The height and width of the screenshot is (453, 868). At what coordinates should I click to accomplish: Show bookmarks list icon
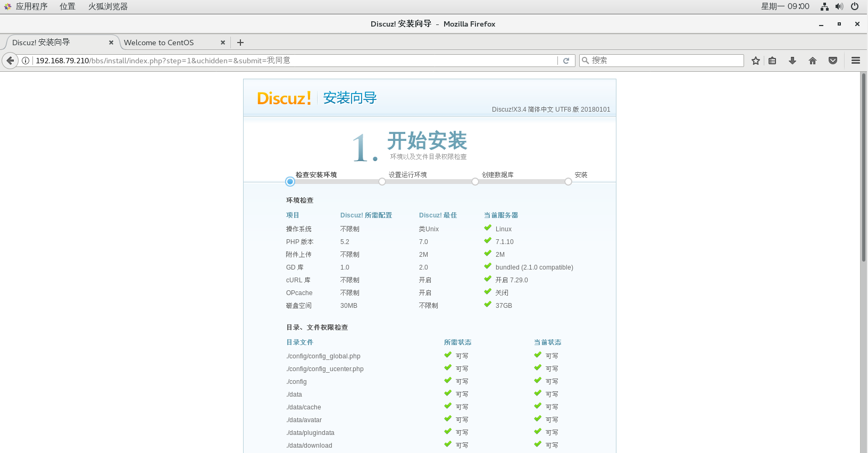point(772,61)
